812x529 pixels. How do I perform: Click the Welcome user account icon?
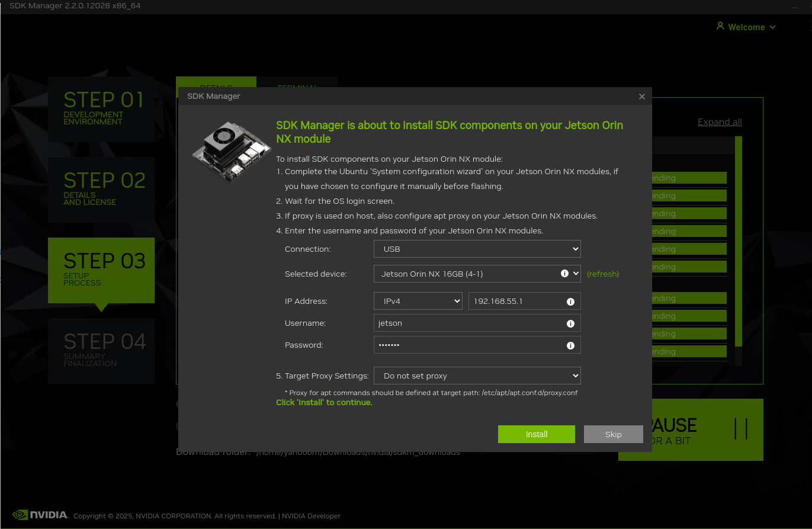[720, 27]
